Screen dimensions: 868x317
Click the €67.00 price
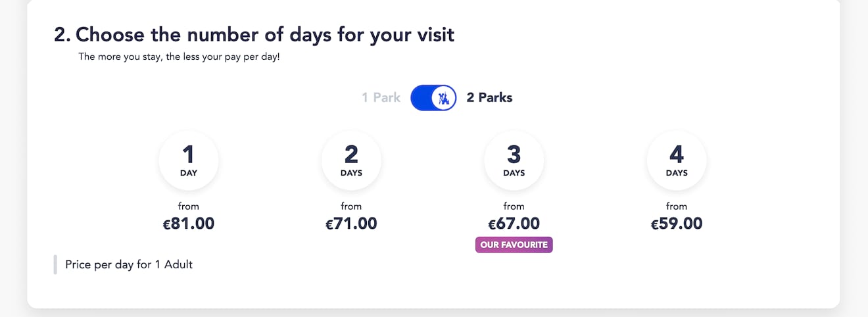click(x=514, y=224)
